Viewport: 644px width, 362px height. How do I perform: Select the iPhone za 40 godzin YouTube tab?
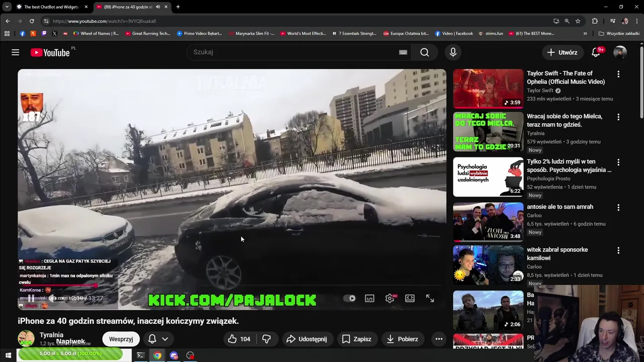(128, 7)
